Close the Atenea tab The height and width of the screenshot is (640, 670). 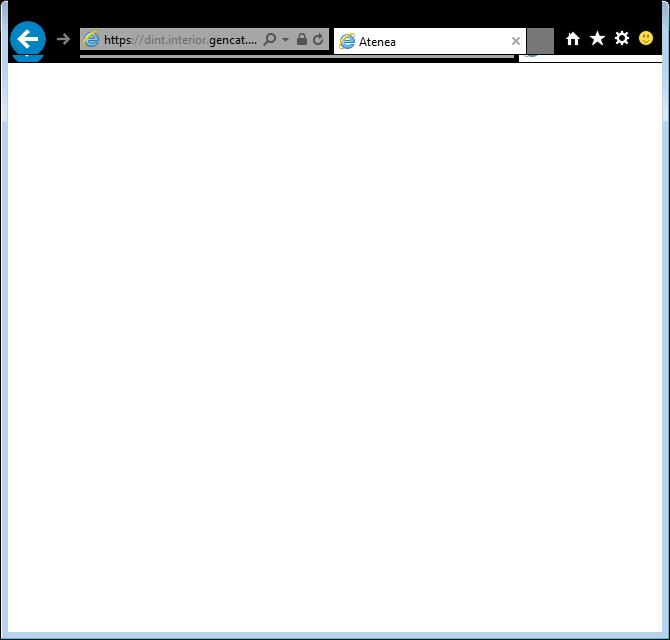click(x=516, y=42)
